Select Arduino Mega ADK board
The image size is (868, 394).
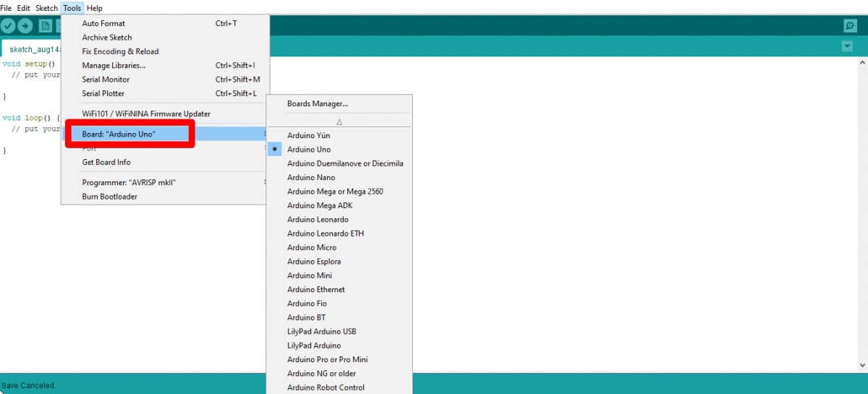click(x=339, y=205)
